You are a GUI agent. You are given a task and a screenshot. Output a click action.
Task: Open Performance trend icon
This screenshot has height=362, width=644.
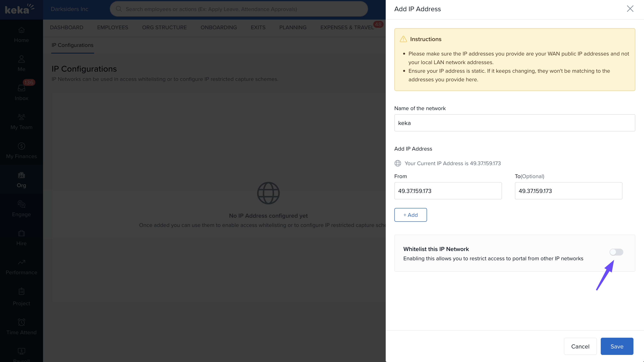[22, 262]
